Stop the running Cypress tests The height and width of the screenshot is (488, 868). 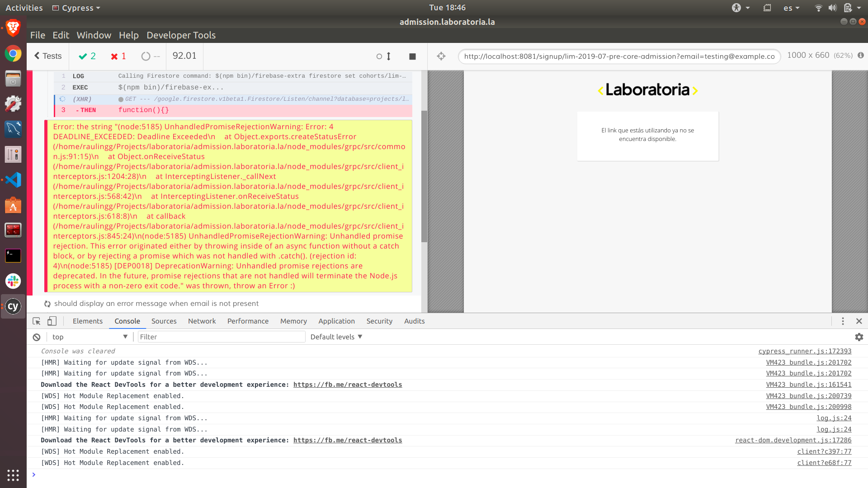(412, 56)
